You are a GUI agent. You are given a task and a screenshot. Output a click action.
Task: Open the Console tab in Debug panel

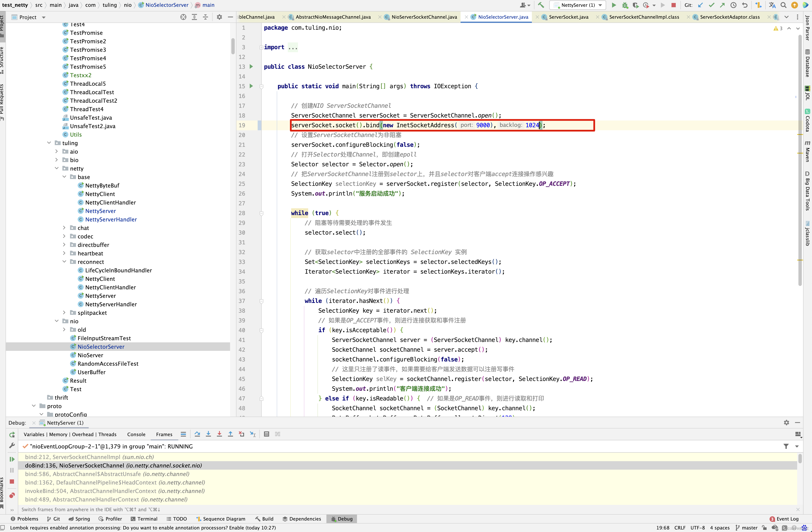tap(136, 434)
